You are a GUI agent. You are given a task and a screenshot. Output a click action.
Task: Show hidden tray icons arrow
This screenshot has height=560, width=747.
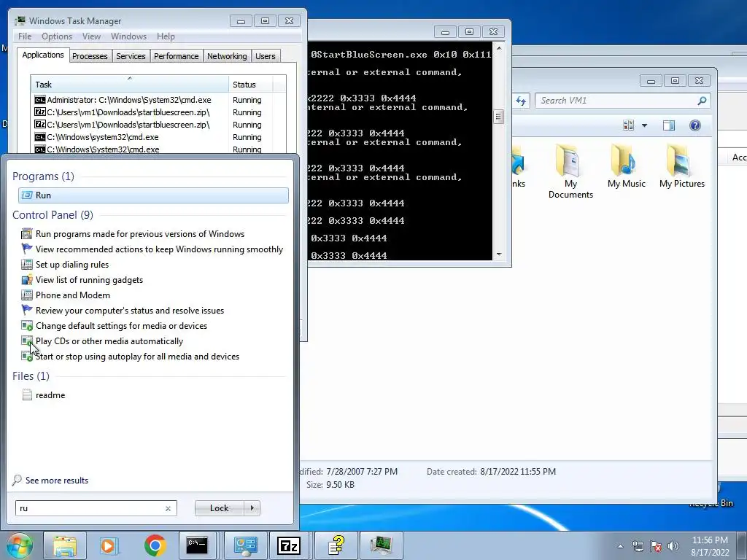point(620,546)
